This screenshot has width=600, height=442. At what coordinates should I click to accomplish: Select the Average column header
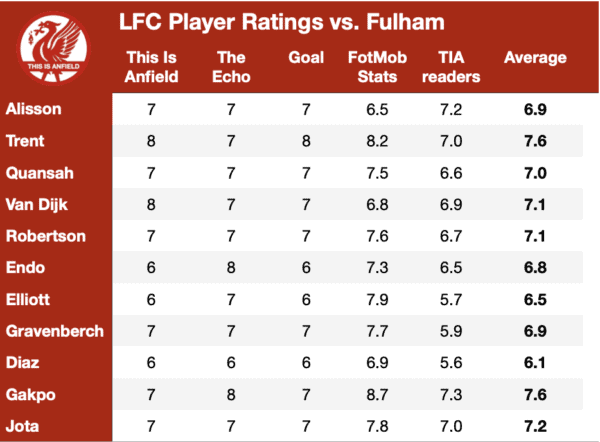(x=535, y=58)
